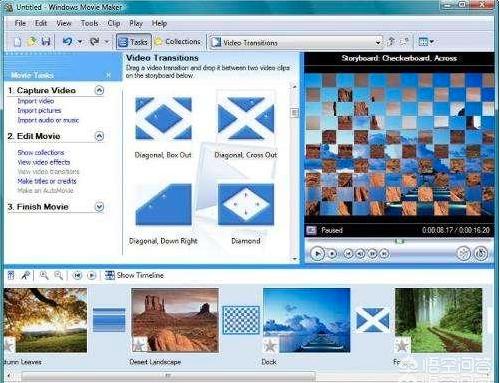Screen dimensions: 500x383
Task: Click the Zoom In magnifier on storyboard toolbar
Action: point(44,275)
